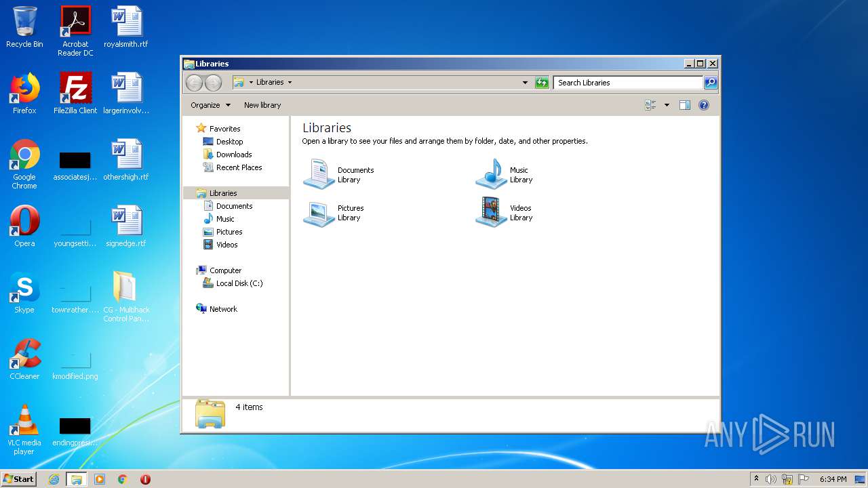This screenshot has width=868, height=488.
Task: Launch Internet Explorer from taskbar
Action: pos(54,479)
